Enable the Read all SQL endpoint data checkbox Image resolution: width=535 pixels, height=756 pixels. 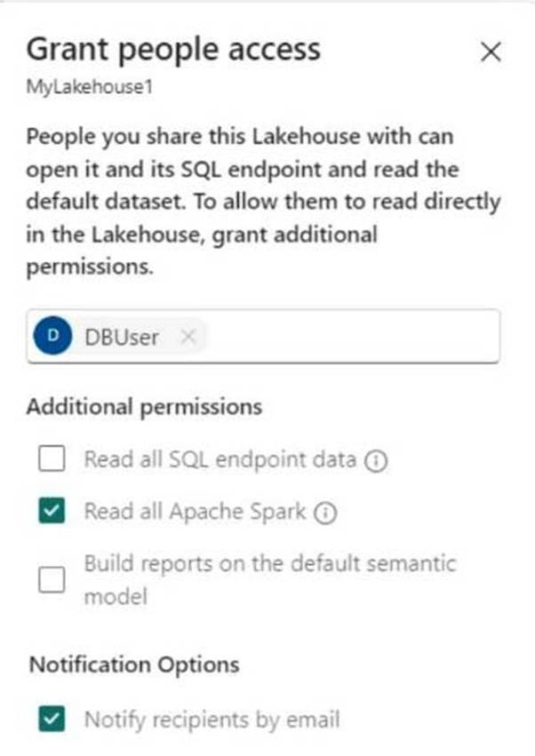(52, 458)
